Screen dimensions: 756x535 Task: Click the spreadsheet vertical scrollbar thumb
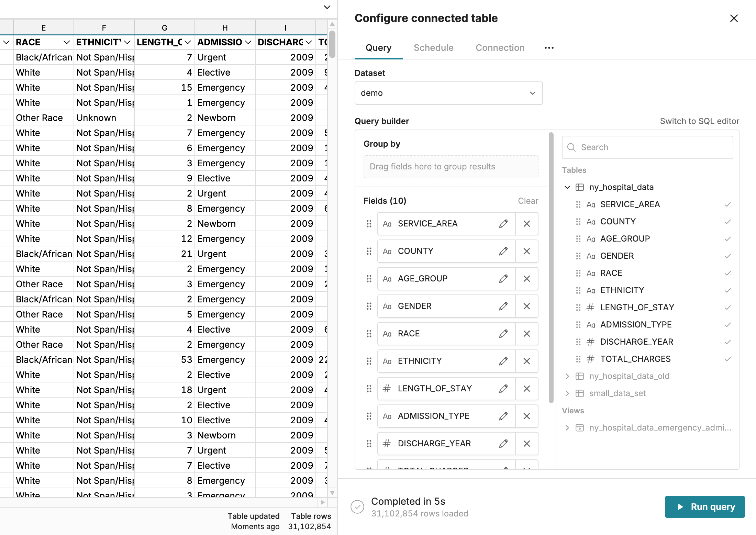click(x=332, y=44)
